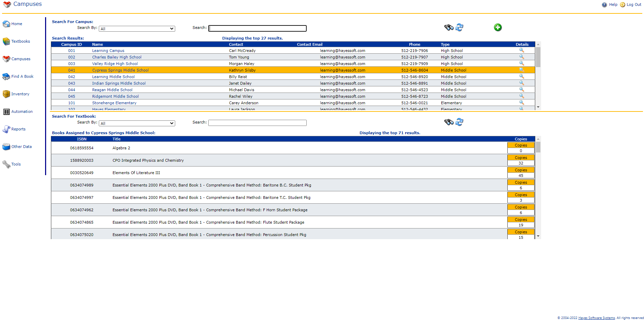The width and height of the screenshot is (644, 320).
Task: Click the Automation barcode icon
Action: pyautogui.click(x=6, y=111)
